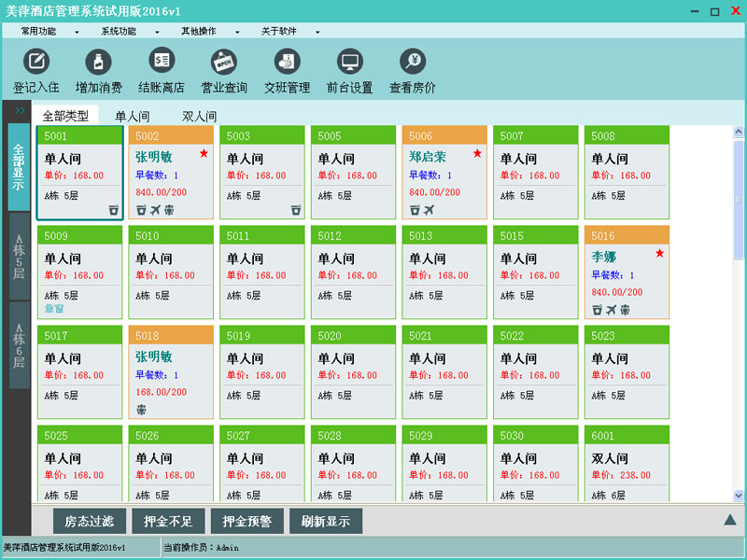The height and width of the screenshot is (560, 747).
Task: Open the 常用功能 dropdown menu
Action: 50,32
